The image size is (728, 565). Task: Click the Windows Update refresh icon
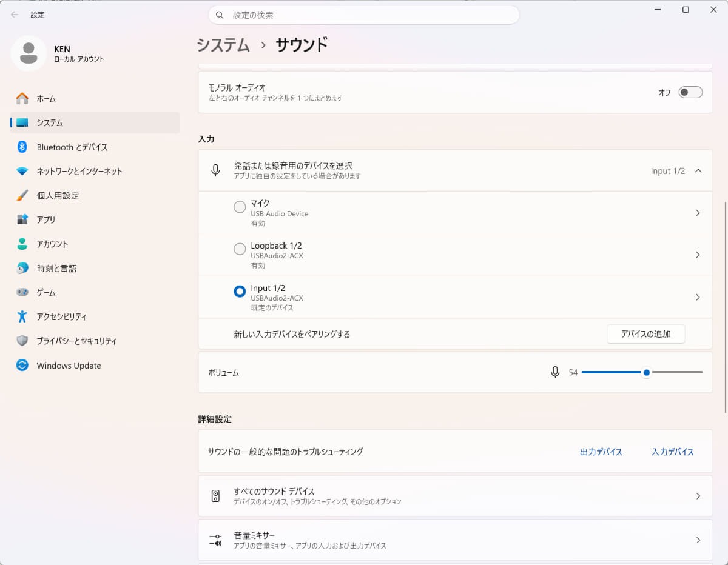tap(22, 365)
